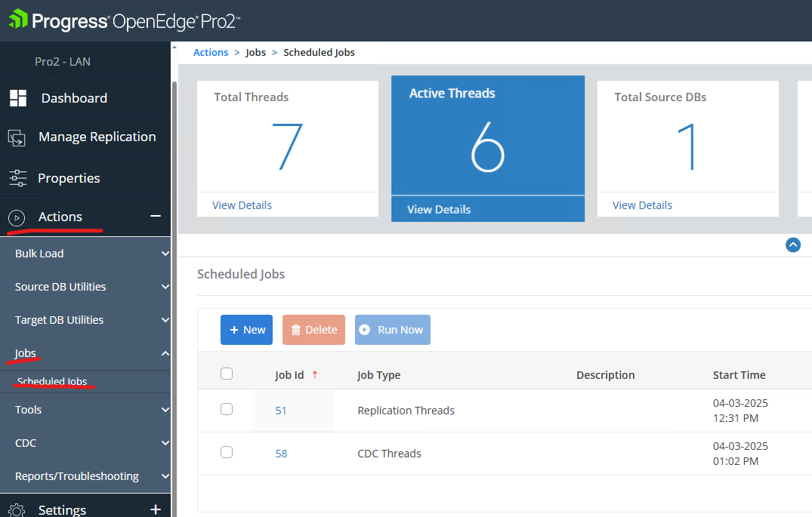Click the Scheduled Jobs section heading
Screen dimensions: 812x517
pyautogui.click(x=241, y=274)
